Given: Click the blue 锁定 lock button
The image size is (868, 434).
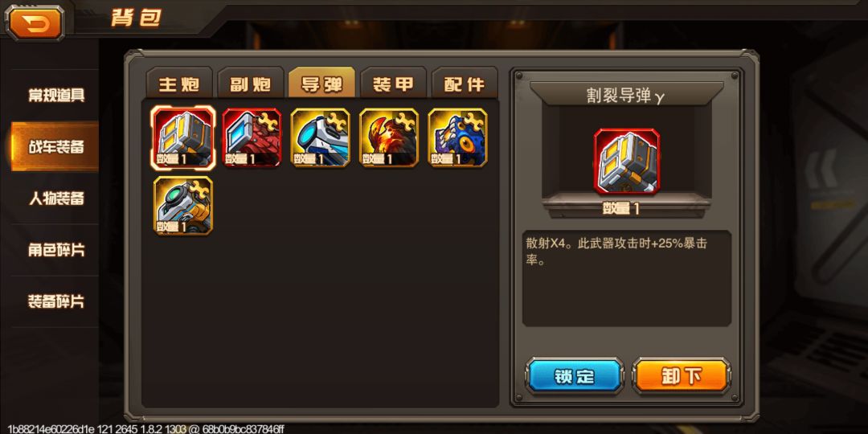Looking at the screenshot, I should point(575,376).
